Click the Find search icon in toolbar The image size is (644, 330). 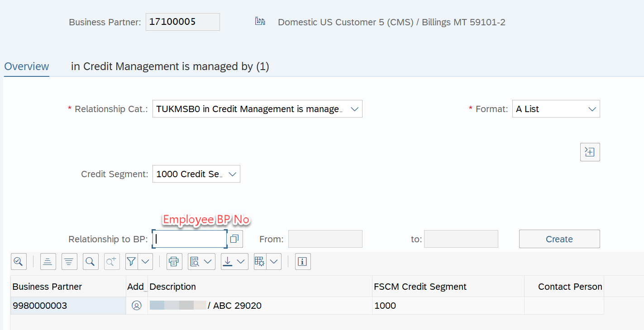pos(91,261)
